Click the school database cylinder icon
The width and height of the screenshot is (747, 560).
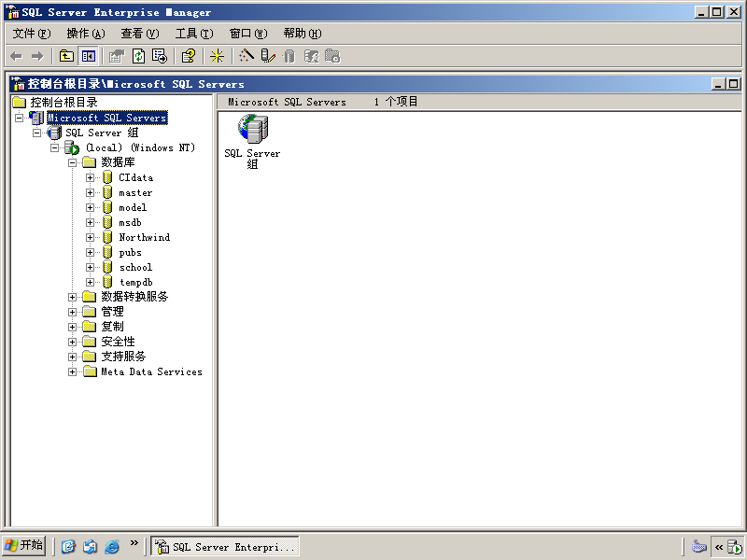click(x=107, y=268)
